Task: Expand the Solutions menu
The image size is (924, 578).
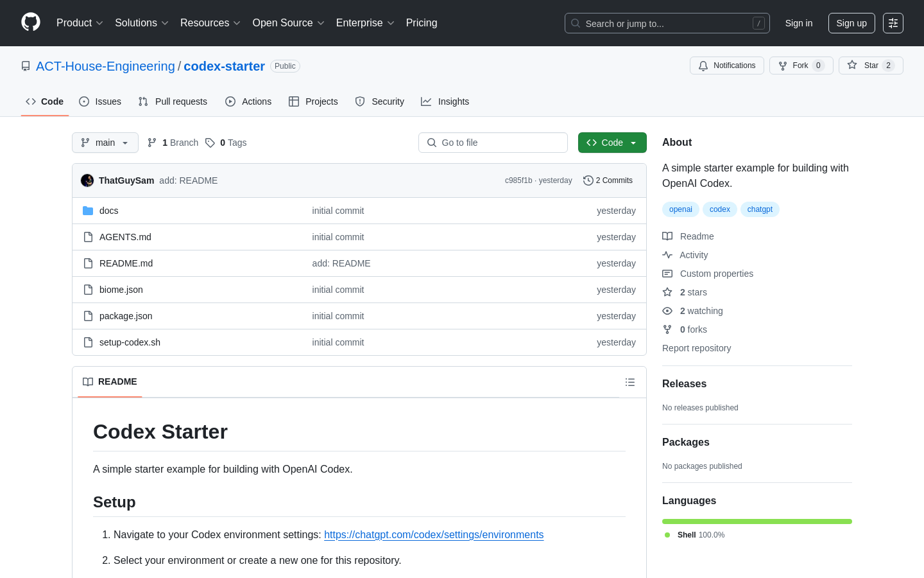Action: click(142, 23)
